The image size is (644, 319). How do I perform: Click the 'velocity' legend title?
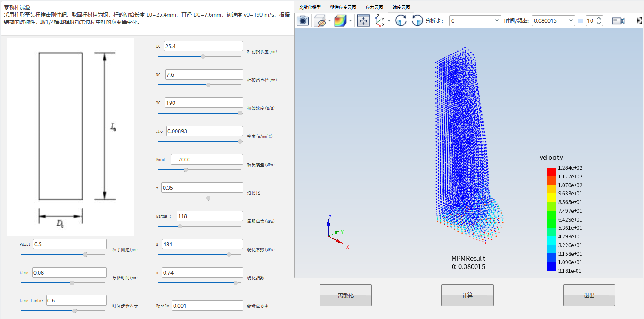pyautogui.click(x=551, y=158)
